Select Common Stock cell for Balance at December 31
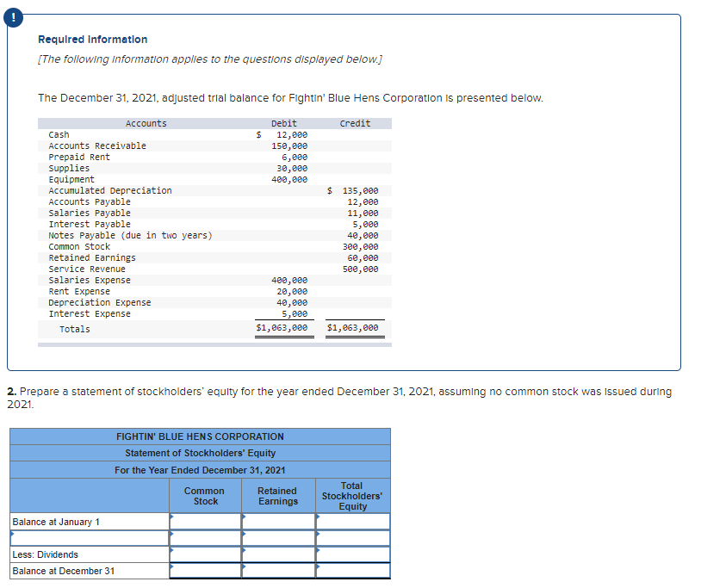This screenshot has height=588, width=701. point(205,571)
